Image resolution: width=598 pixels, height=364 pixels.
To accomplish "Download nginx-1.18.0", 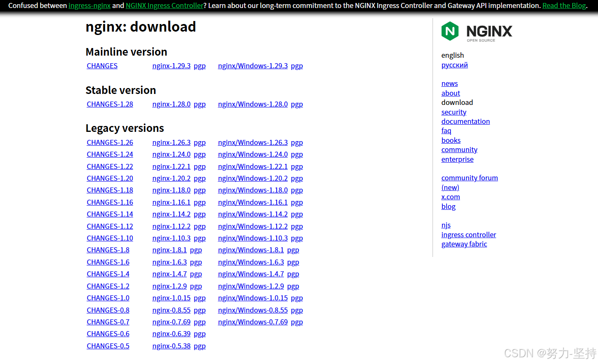I will click(x=171, y=190).
